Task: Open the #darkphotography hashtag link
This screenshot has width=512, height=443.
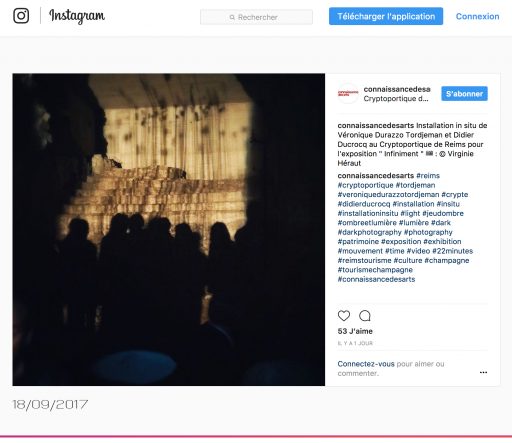Action: coord(369,232)
